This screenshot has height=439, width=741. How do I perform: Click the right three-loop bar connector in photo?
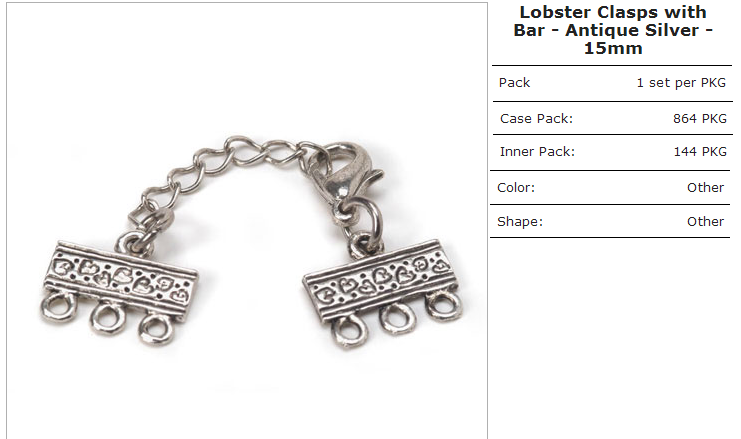pos(382,293)
